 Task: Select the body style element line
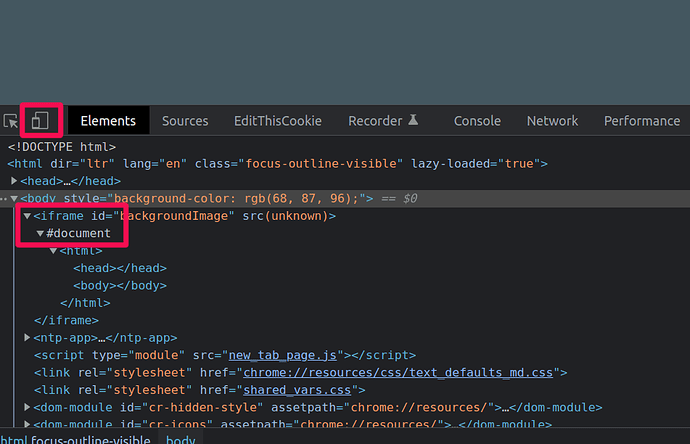200,199
